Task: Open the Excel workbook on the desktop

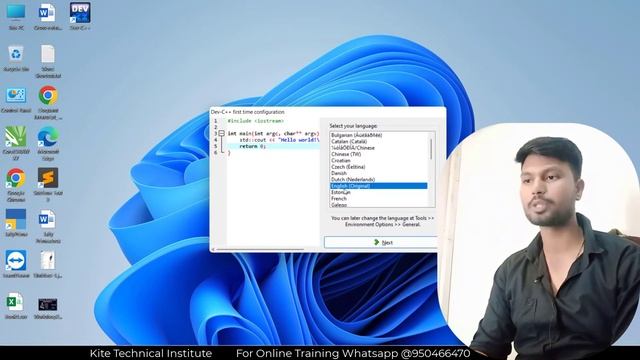Action: point(16,306)
